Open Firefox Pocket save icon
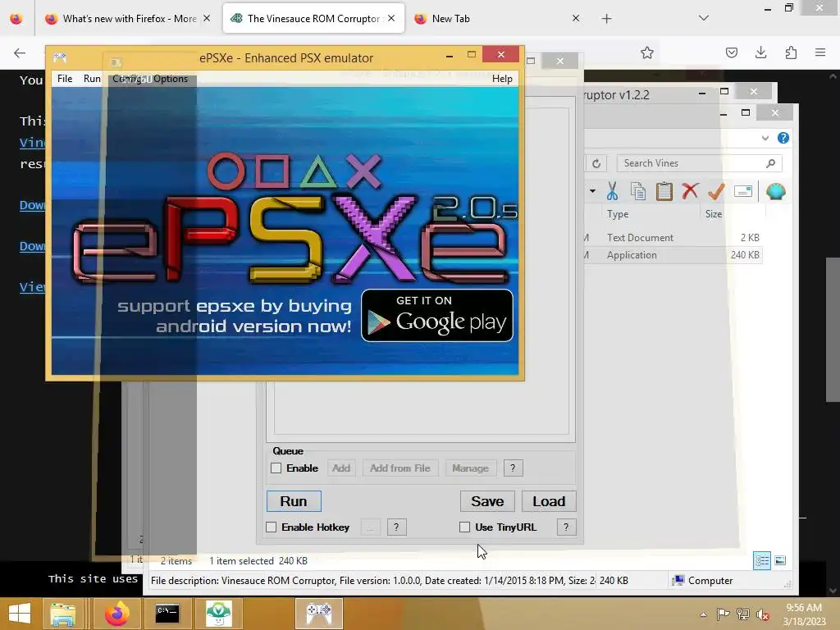Image resolution: width=840 pixels, height=630 pixels. click(x=732, y=52)
